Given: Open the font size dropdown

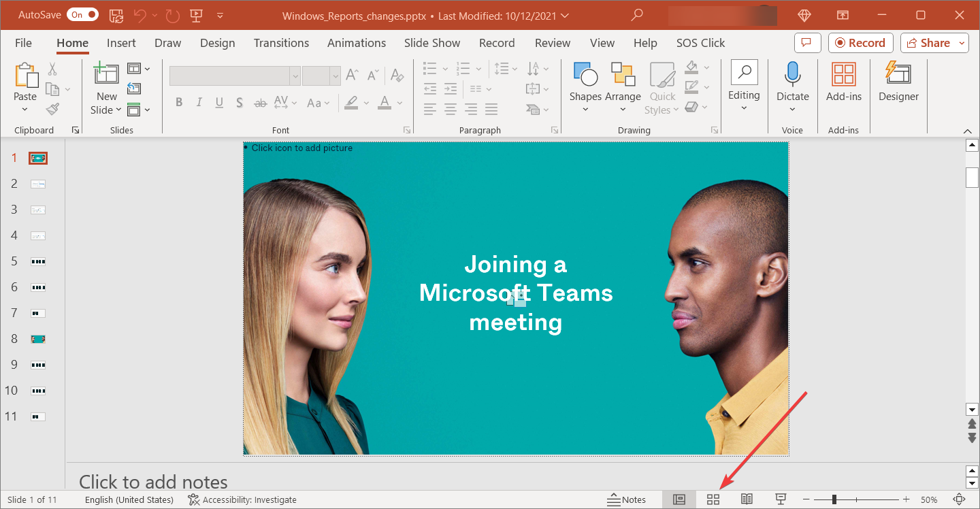Looking at the screenshot, I should tap(336, 76).
